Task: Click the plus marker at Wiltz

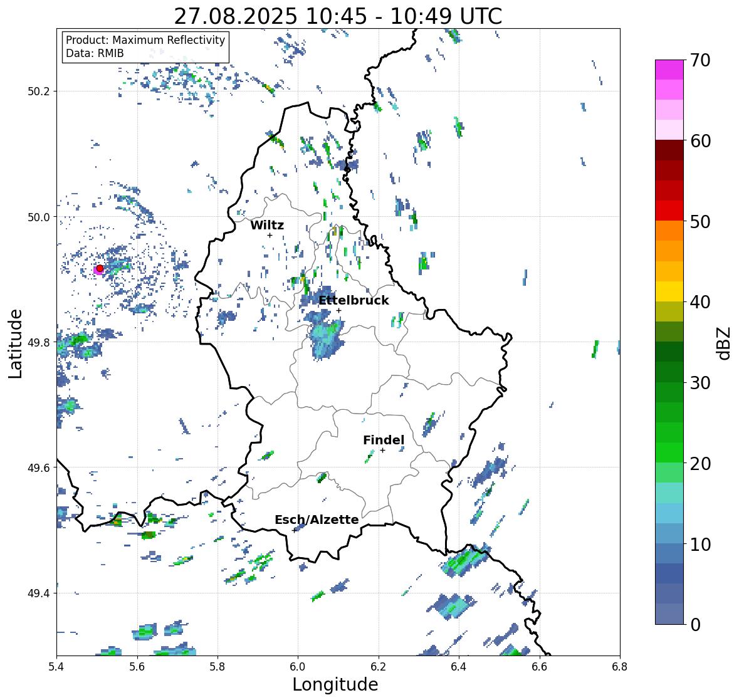Action: click(x=270, y=235)
